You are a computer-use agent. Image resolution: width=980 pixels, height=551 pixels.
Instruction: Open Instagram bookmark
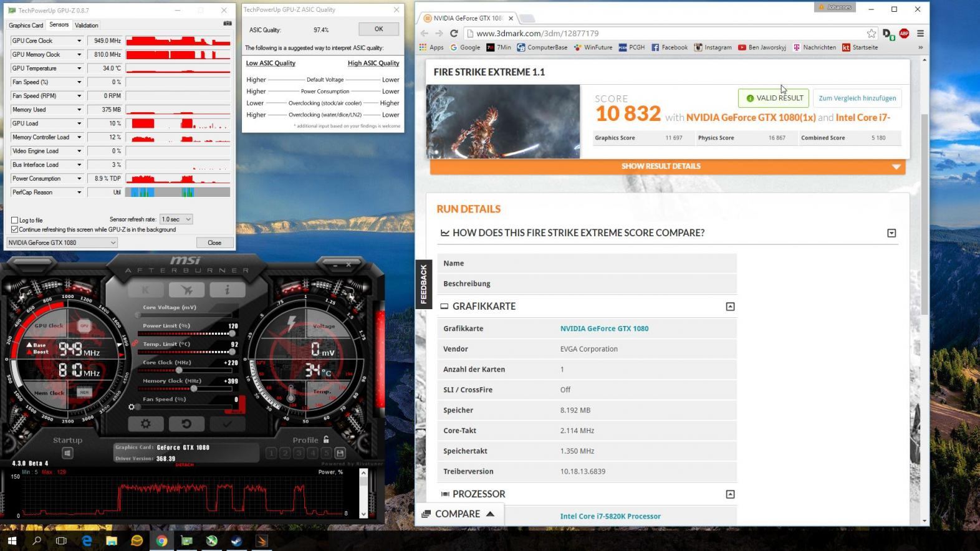pyautogui.click(x=713, y=47)
